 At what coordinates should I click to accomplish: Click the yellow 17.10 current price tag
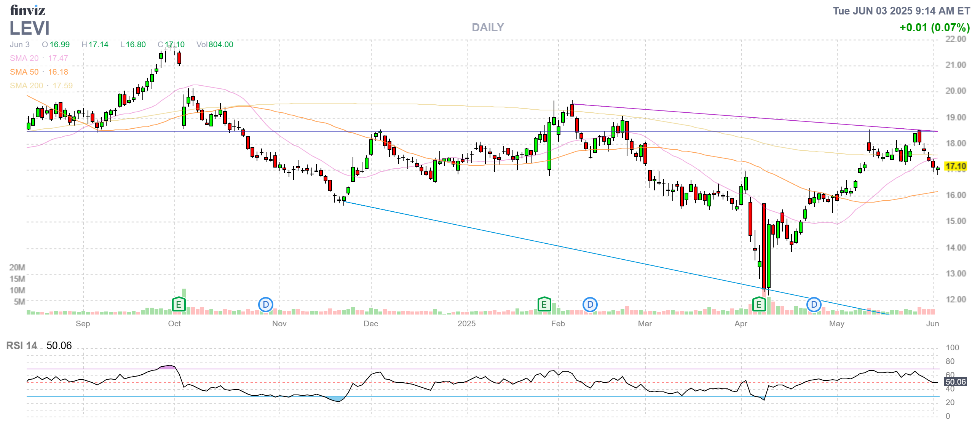[x=956, y=166]
